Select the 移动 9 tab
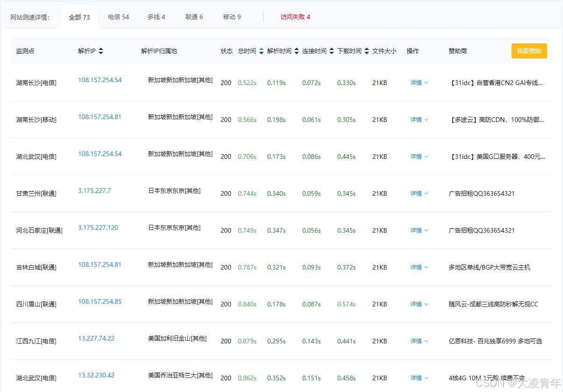 (232, 16)
